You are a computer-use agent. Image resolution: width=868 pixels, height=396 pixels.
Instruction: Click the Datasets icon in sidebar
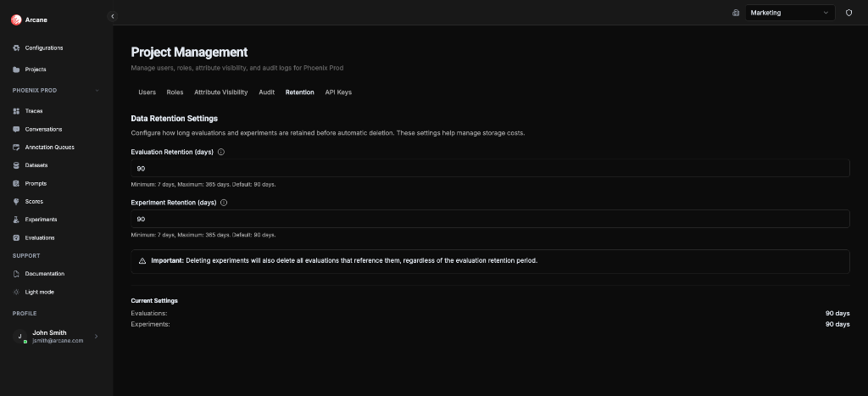pos(16,165)
